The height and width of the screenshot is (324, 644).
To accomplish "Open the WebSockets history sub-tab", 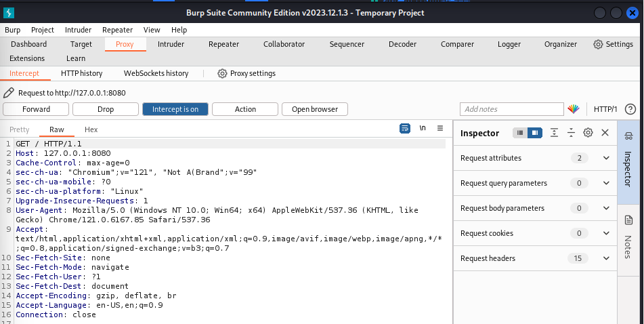I will [156, 74].
